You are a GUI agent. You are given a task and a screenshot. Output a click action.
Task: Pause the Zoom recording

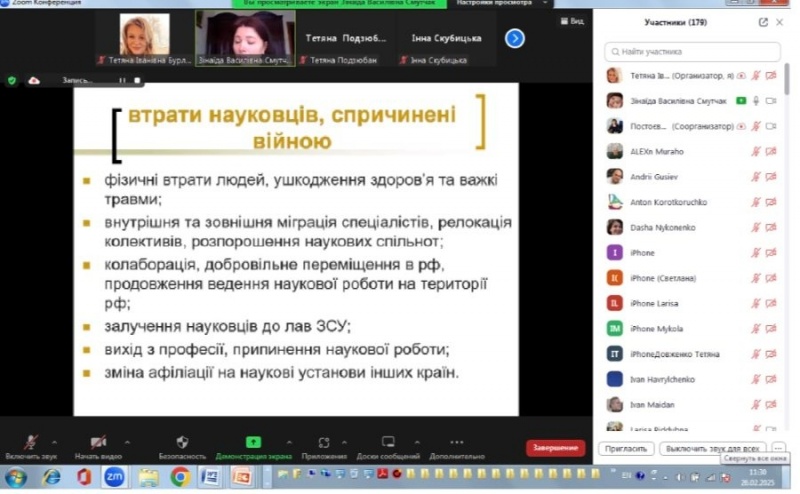click(x=122, y=81)
